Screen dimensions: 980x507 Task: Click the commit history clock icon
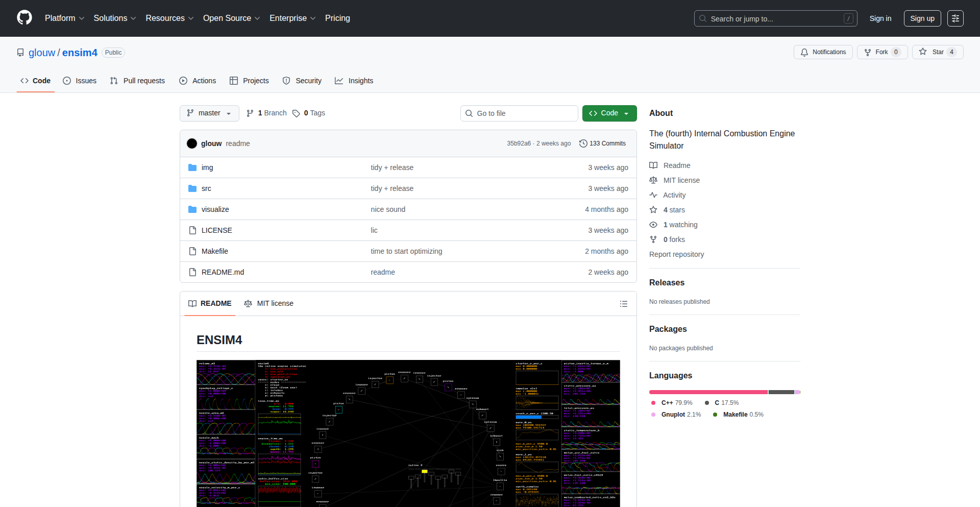(x=583, y=143)
